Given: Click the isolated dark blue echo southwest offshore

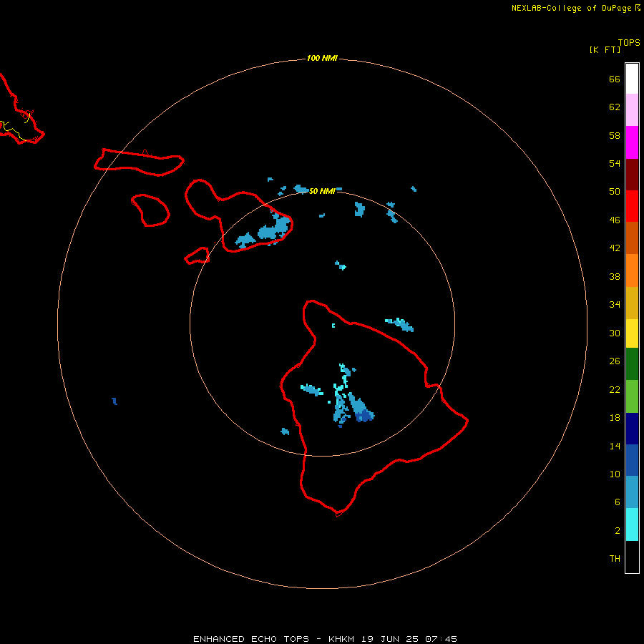Looking at the screenshot, I should point(114,401).
